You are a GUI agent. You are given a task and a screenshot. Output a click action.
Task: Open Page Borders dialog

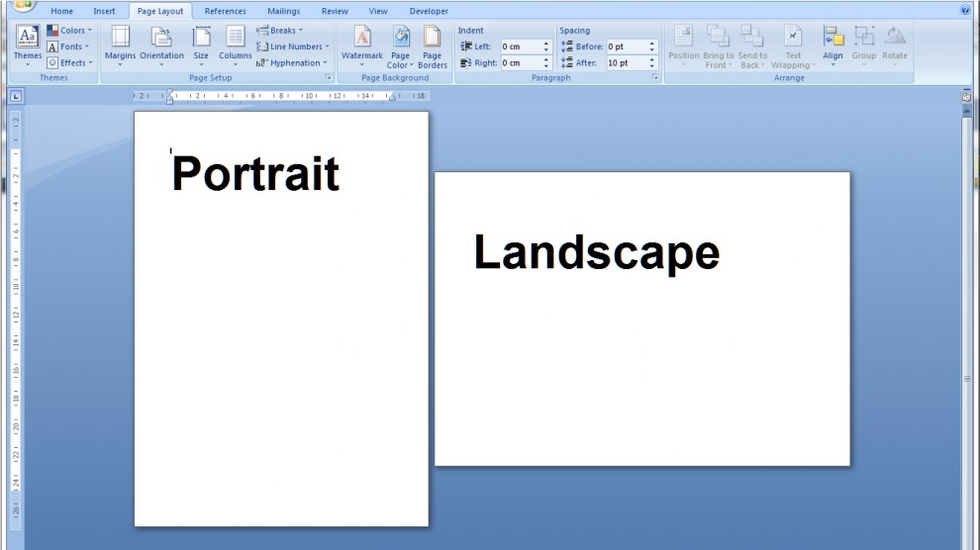point(432,43)
